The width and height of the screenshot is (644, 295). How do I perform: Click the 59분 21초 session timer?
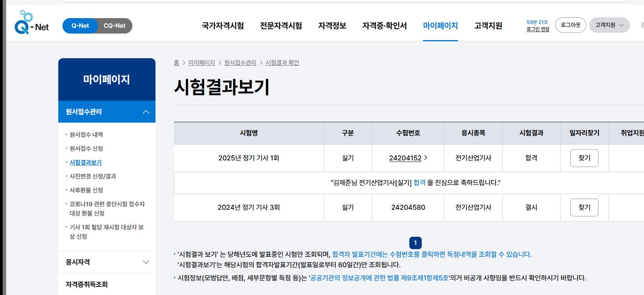click(537, 22)
